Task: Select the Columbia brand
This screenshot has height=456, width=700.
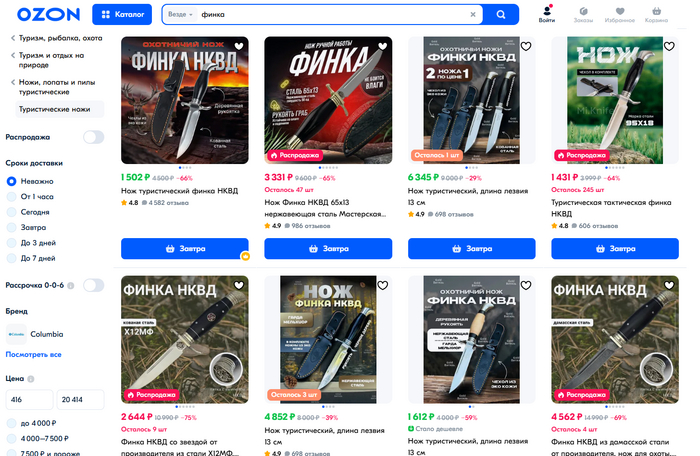Action: pyautogui.click(x=35, y=334)
